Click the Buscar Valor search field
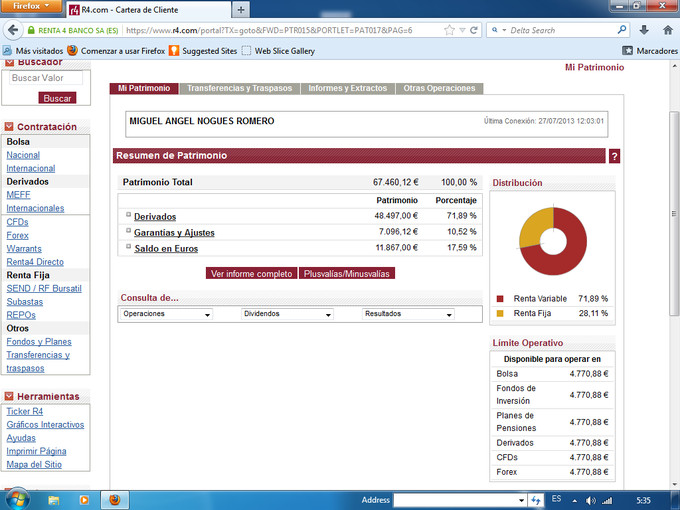This screenshot has height=510, width=680. (x=44, y=77)
